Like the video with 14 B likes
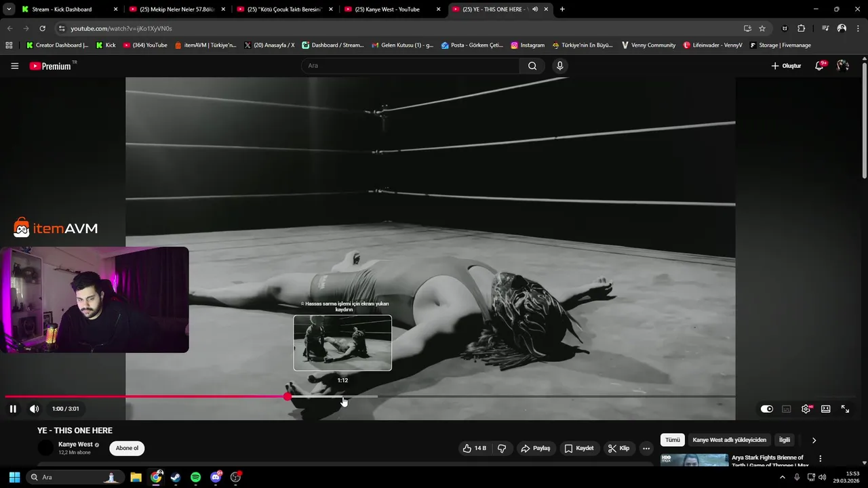Screen dimensions: 868x488 [x=475, y=448]
